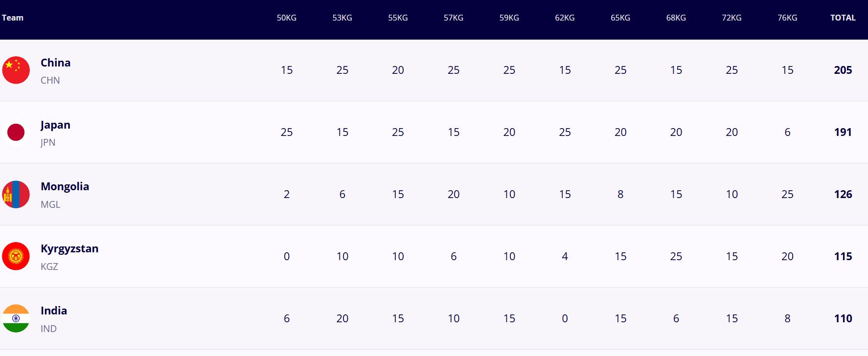Click the Japan flag icon

coord(16,132)
